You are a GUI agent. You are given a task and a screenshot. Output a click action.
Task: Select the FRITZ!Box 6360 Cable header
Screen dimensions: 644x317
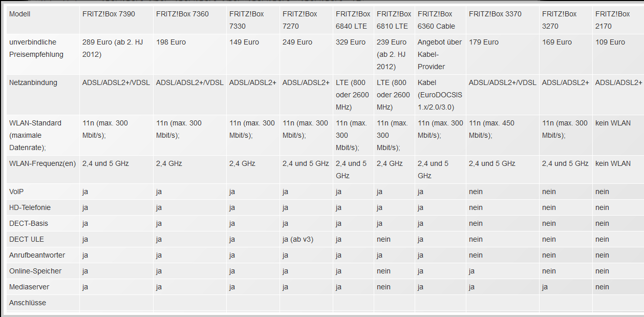pos(436,20)
